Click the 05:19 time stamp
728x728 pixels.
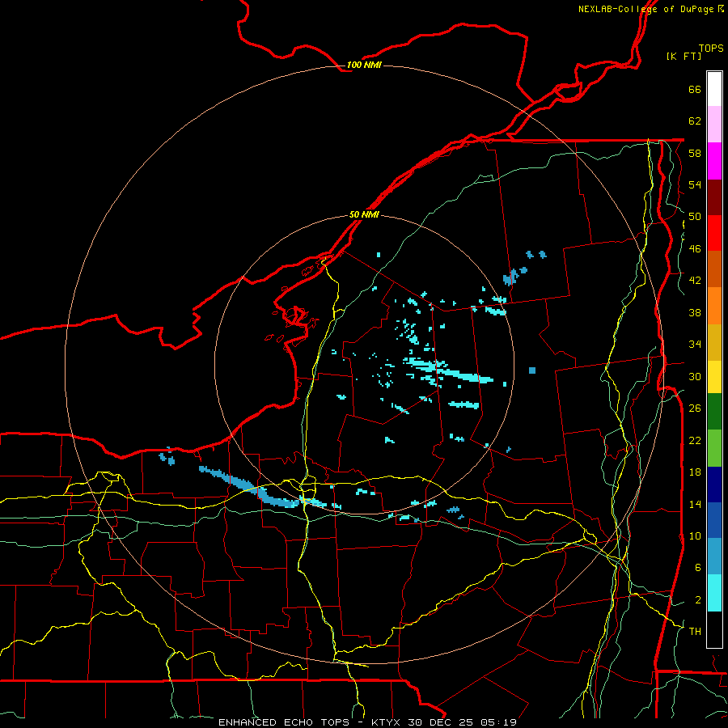tap(499, 722)
